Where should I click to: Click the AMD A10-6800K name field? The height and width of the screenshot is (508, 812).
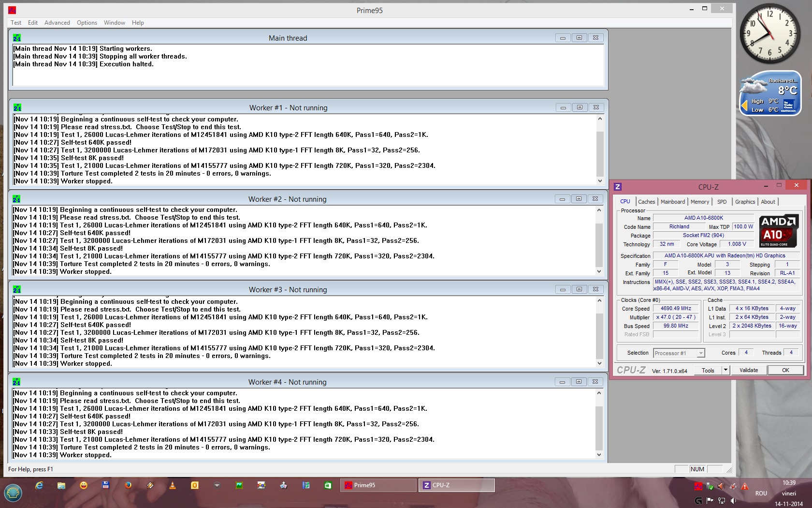(x=703, y=218)
